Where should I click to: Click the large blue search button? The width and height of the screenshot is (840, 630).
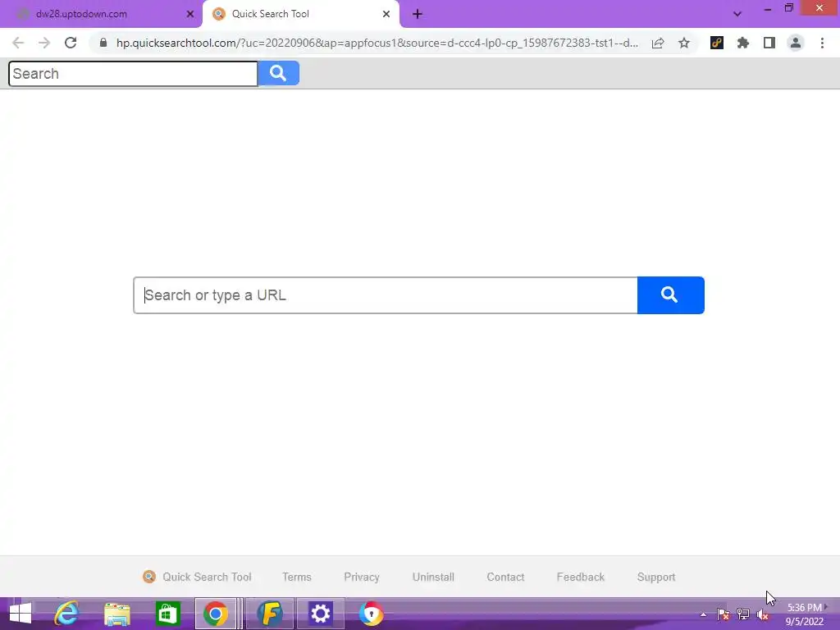(x=670, y=295)
